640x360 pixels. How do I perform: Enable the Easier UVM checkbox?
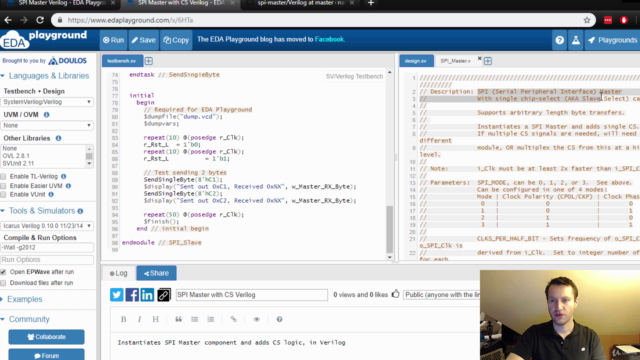[3, 186]
